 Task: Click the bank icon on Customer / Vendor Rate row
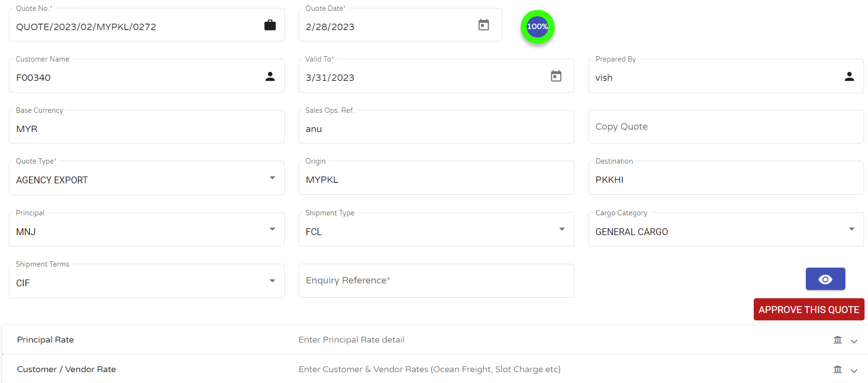[837, 369]
